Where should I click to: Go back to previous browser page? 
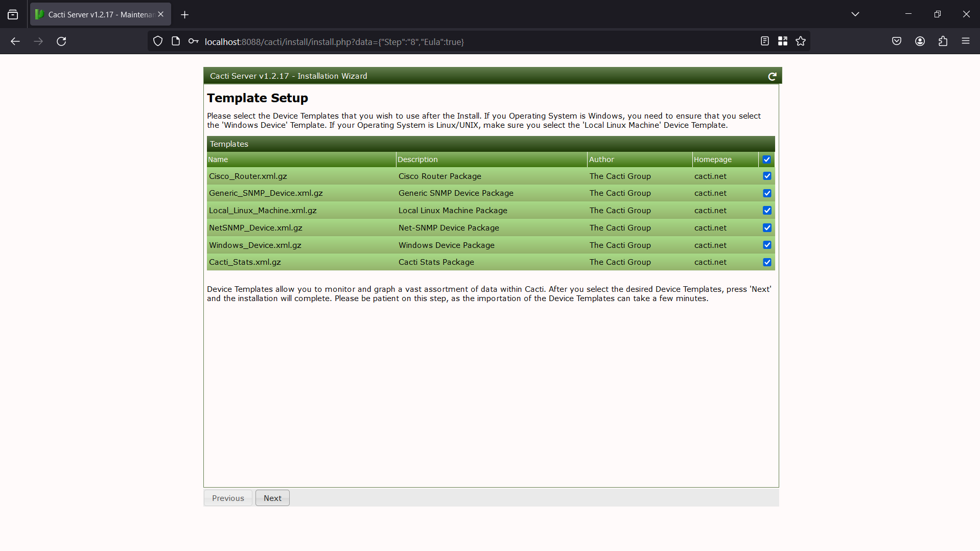[15, 41]
